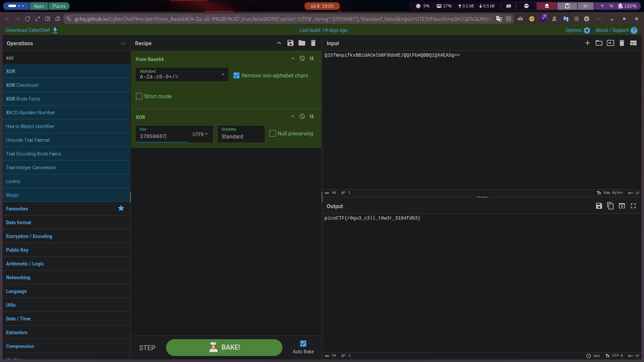Save the recipe with the disk icon
The image size is (644, 362).
tap(290, 43)
